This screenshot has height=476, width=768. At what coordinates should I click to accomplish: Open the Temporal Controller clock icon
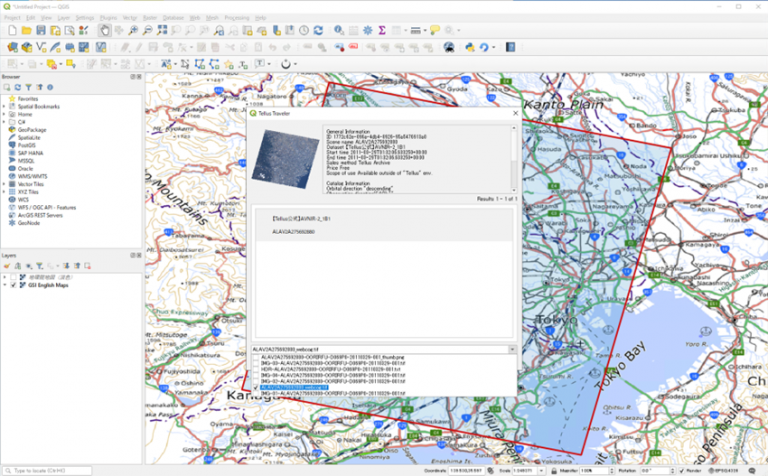304,31
